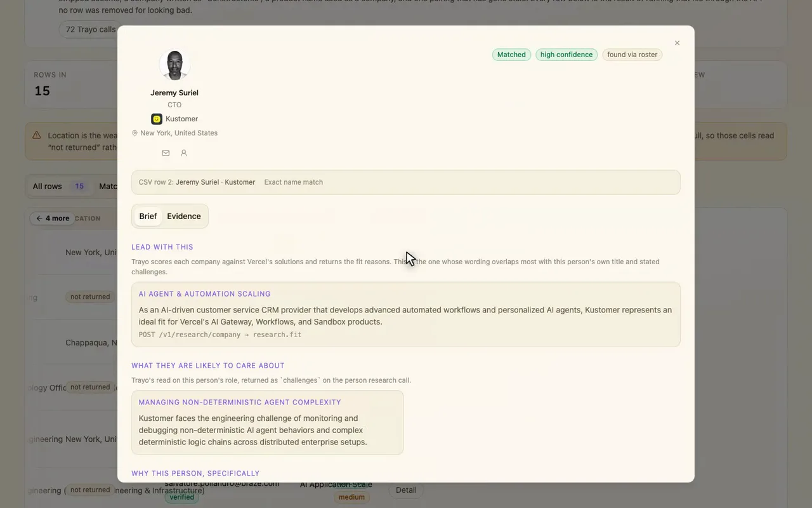Click the Why This Person, Specifically heading
This screenshot has height=508, width=812.
point(195,474)
